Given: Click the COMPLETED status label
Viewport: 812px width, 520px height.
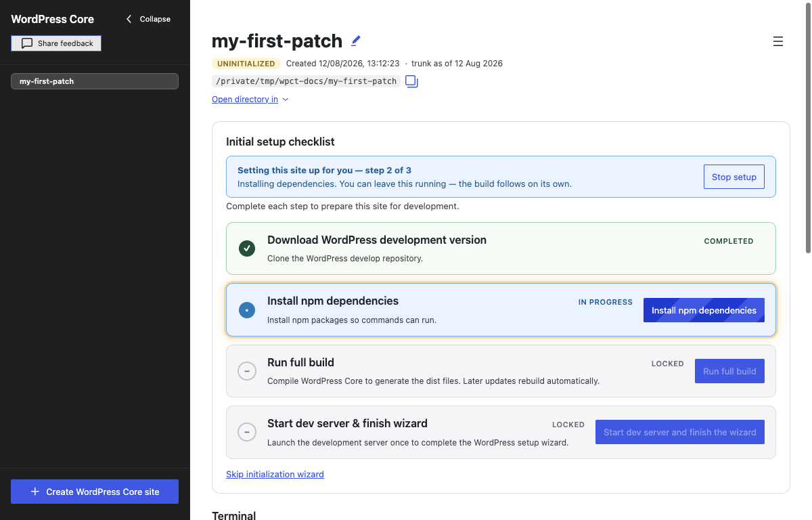Looking at the screenshot, I should 729,241.
